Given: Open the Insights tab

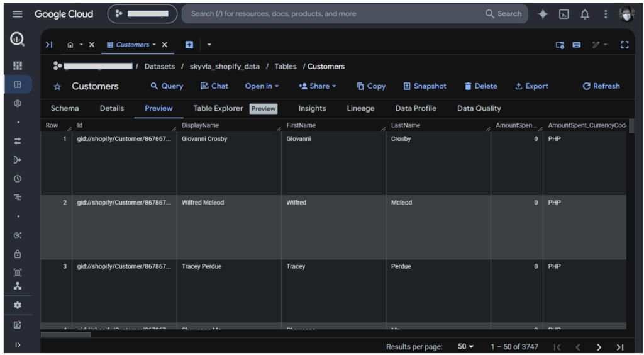Looking at the screenshot, I should pyautogui.click(x=312, y=108).
